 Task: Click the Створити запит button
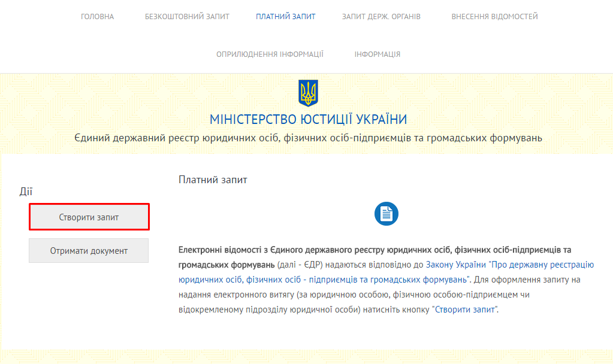tap(89, 217)
